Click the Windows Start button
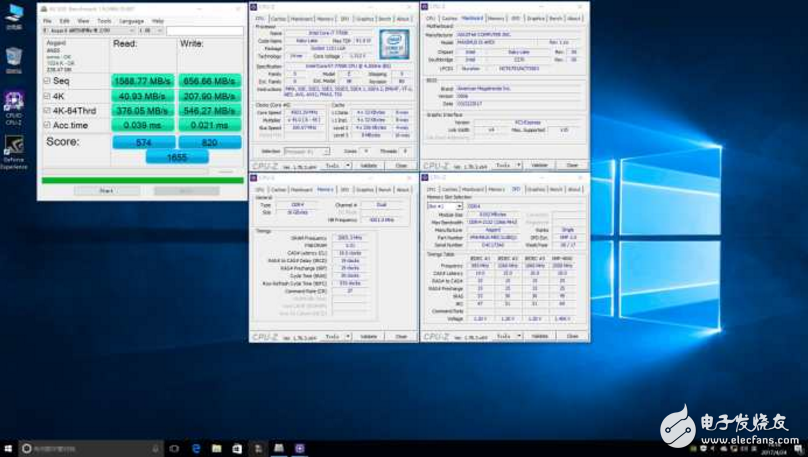The height and width of the screenshot is (457, 808). pyautogui.click(x=9, y=449)
